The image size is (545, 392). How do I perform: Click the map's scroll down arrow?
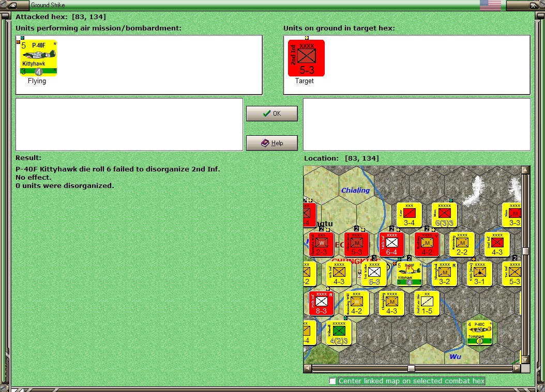click(x=525, y=359)
